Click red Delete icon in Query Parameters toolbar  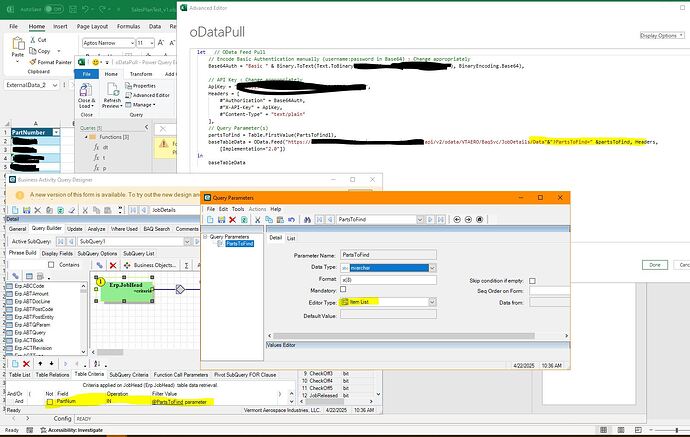click(232, 220)
